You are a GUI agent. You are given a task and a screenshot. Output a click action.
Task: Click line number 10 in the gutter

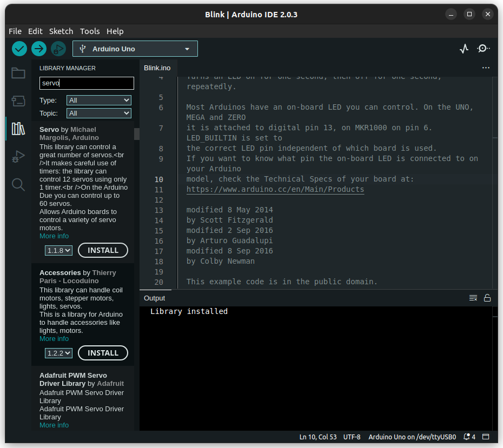point(159,179)
